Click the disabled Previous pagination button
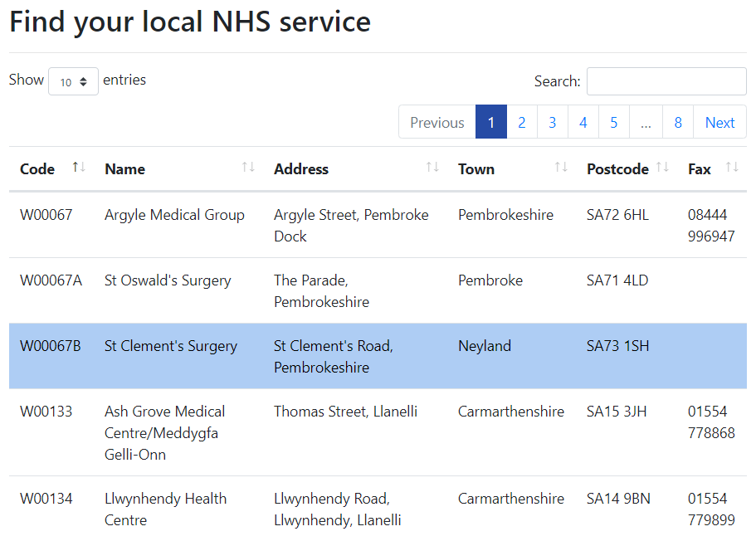 point(437,122)
